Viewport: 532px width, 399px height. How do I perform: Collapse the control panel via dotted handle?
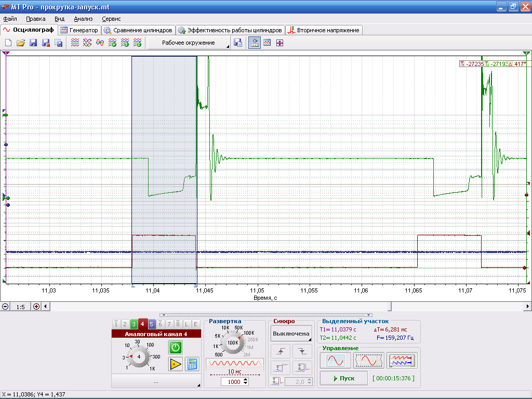pos(266,315)
